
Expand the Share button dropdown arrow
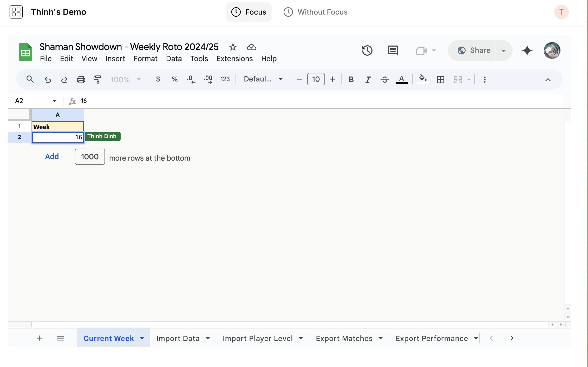(x=504, y=50)
